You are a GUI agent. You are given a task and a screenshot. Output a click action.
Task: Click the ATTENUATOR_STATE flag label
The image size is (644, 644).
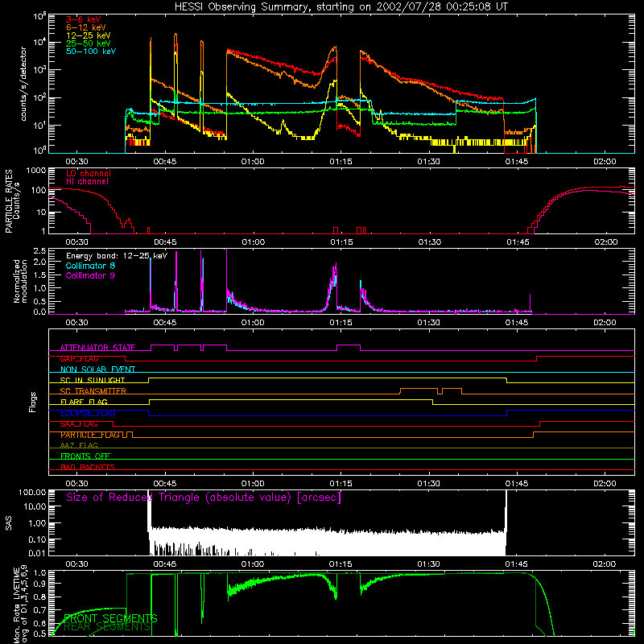click(97, 348)
